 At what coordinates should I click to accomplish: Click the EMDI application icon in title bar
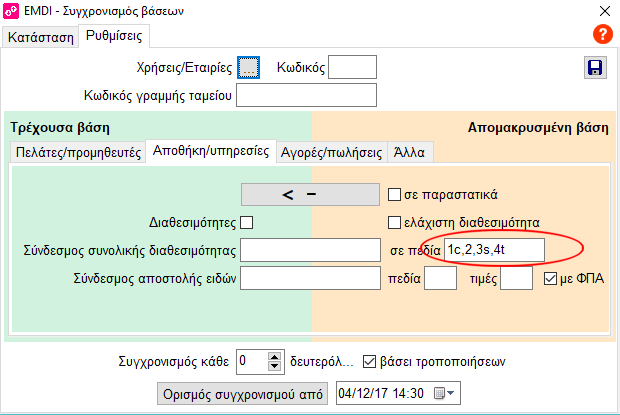pyautogui.click(x=11, y=11)
